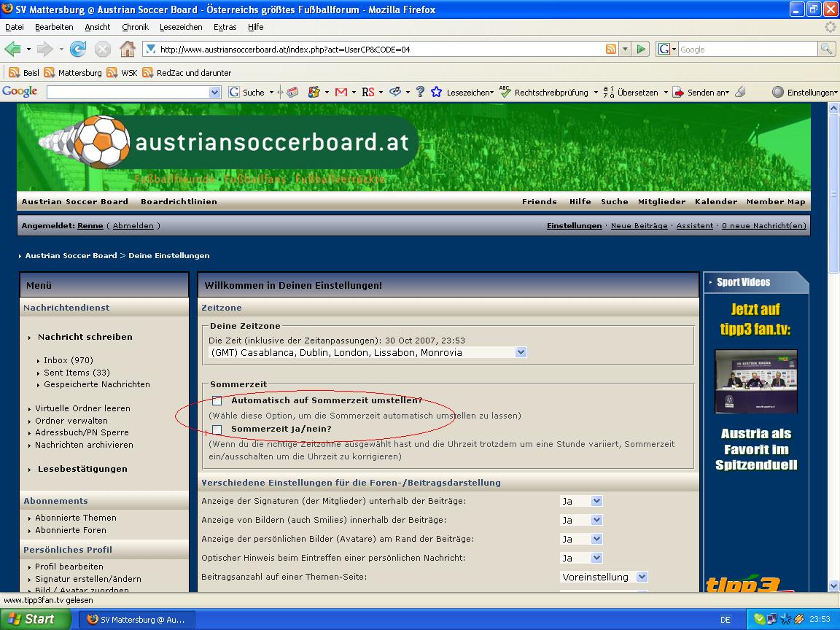Open the Sent Items (33) link

click(x=77, y=373)
